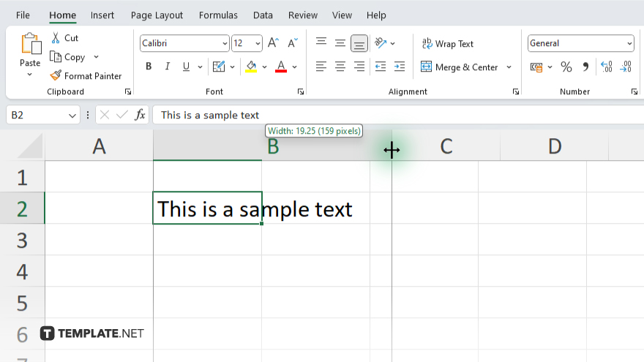
Task: Toggle Underline formatting
Action: [x=186, y=66]
